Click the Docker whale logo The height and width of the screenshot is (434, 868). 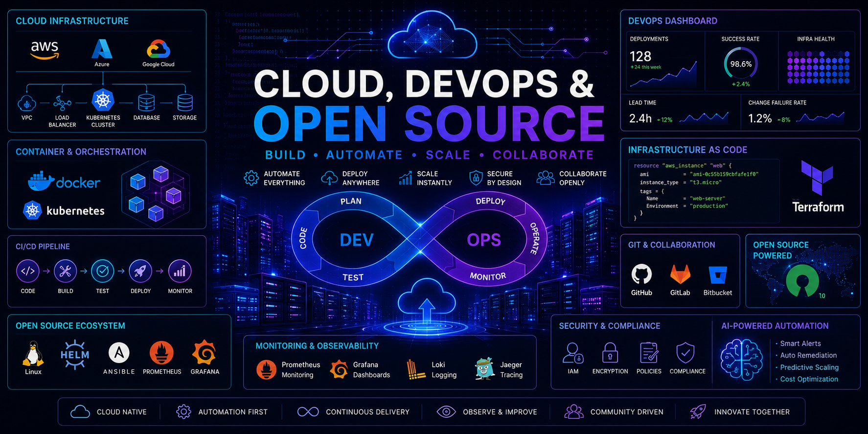(x=41, y=181)
